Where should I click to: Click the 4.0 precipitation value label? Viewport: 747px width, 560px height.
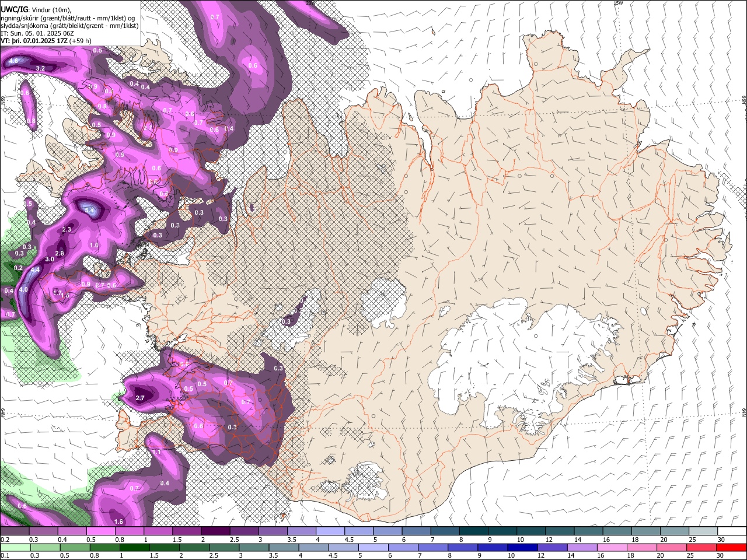(23, 289)
